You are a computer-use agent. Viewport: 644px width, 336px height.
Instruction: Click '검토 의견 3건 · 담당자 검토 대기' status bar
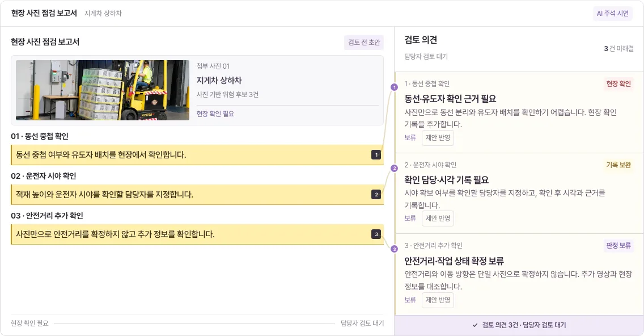click(519, 325)
